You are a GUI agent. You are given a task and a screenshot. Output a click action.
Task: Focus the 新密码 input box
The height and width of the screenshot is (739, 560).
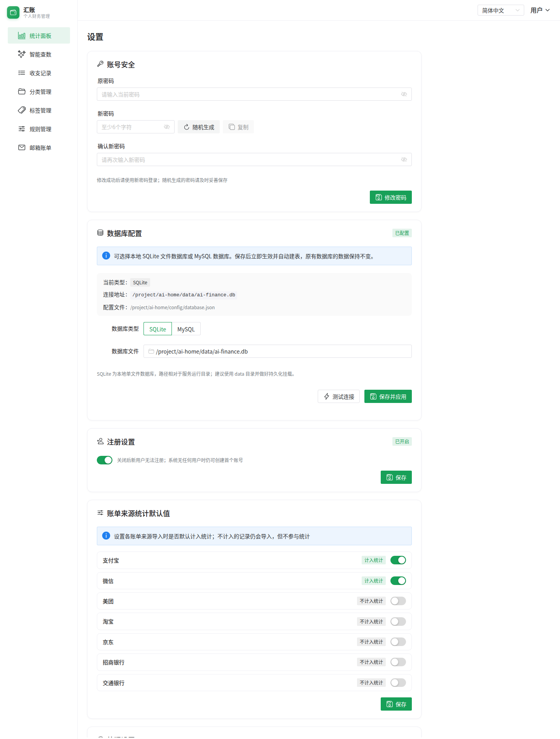[x=136, y=127]
